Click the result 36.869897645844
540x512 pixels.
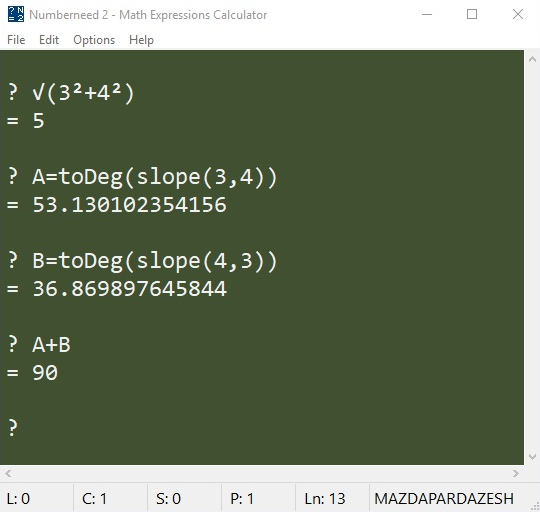[129, 289]
